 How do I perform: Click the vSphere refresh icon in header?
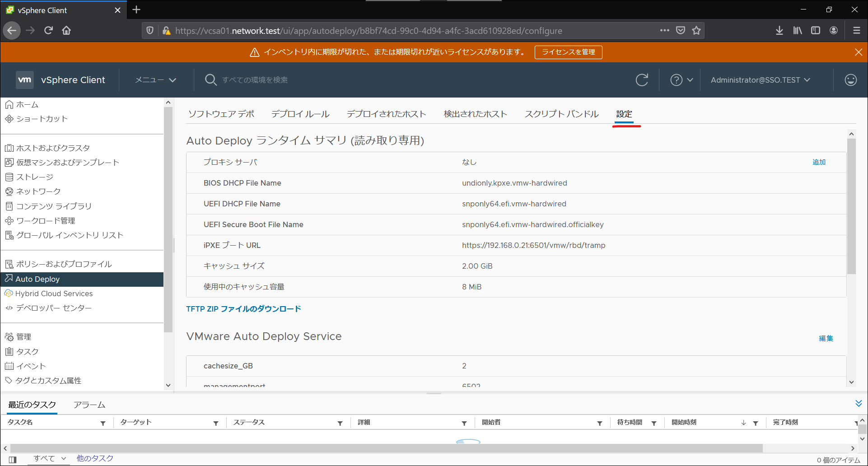[642, 80]
